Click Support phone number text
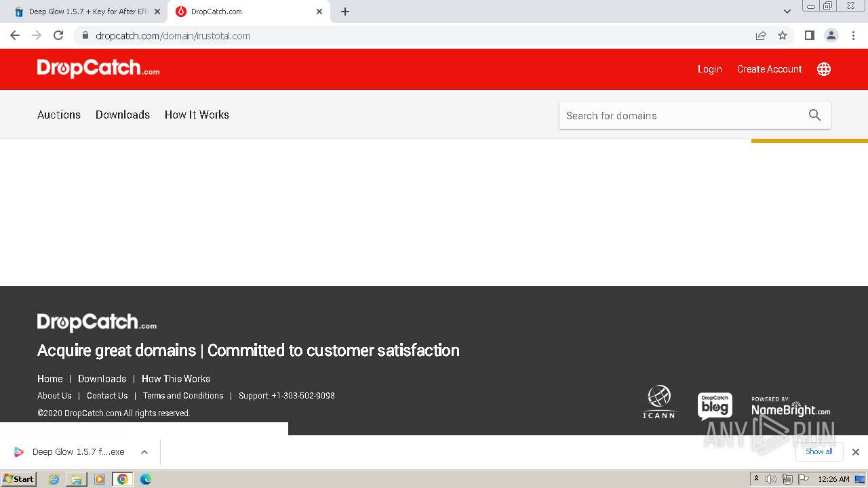The height and width of the screenshot is (488, 868). pos(287,396)
